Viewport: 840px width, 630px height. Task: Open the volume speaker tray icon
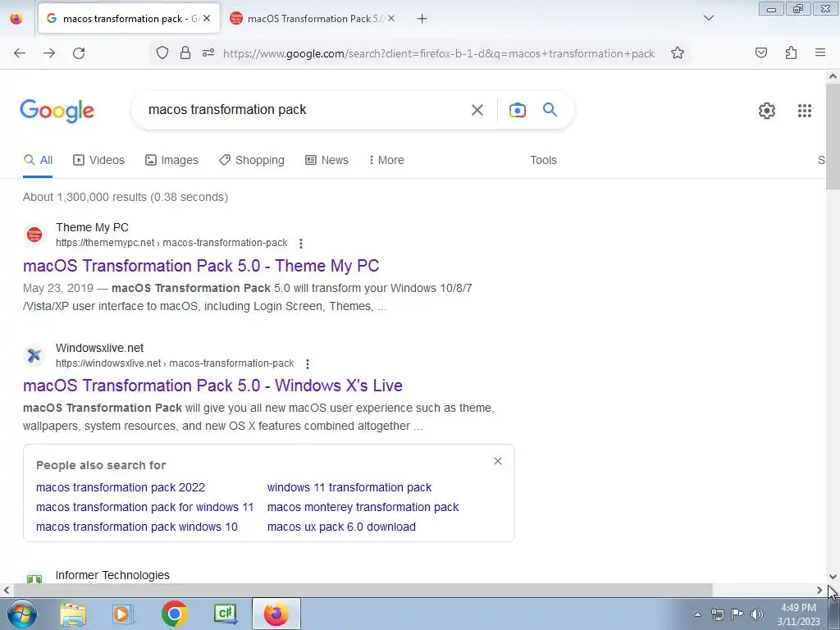click(756, 614)
